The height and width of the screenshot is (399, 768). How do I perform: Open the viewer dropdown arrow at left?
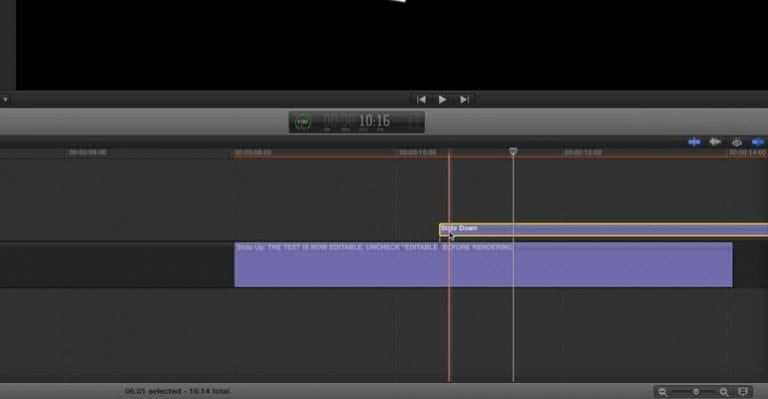point(5,99)
